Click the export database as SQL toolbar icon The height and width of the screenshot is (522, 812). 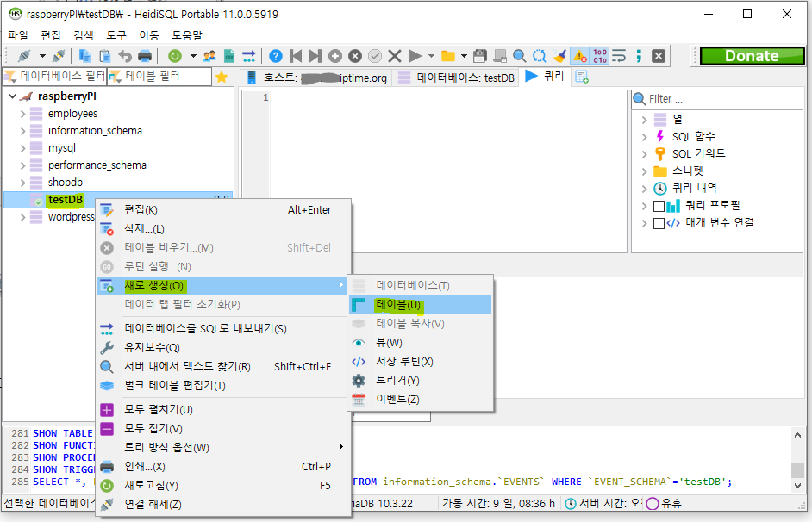248,56
